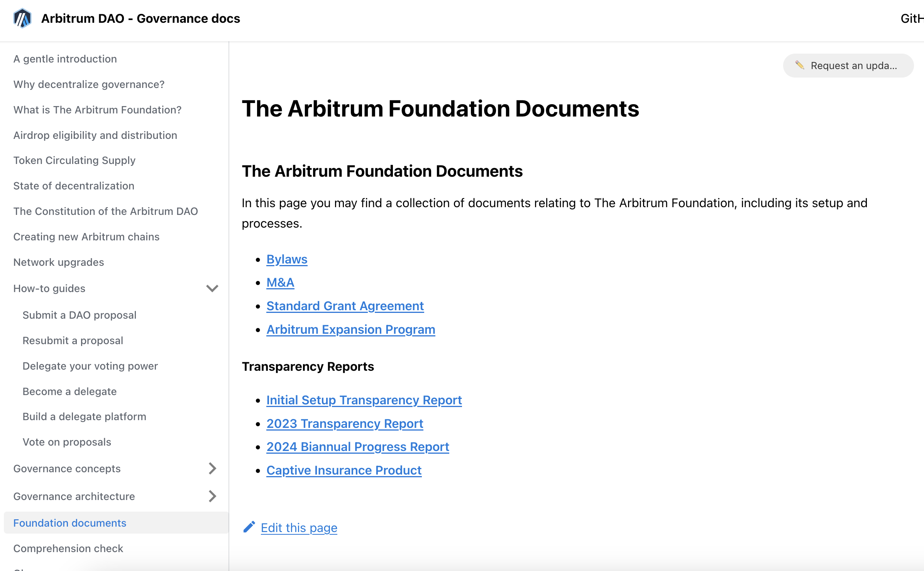The height and width of the screenshot is (571, 924).
Task: Go to Why decentralize governance?
Action: (89, 84)
